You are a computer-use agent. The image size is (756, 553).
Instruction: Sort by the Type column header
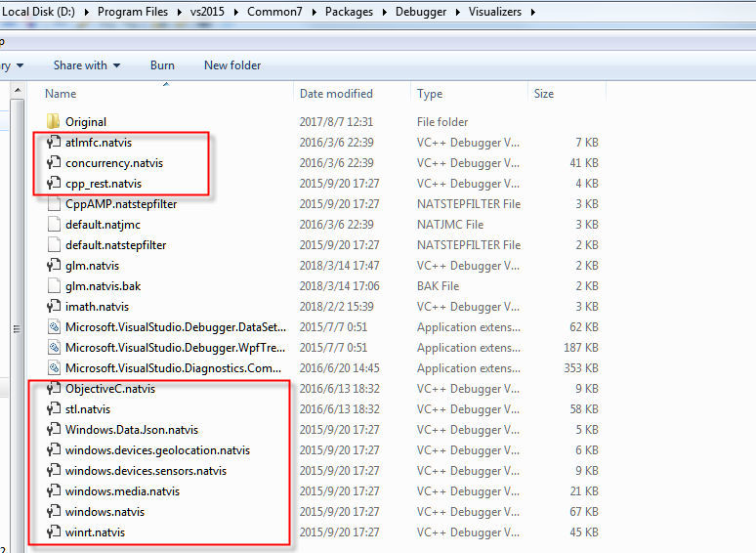click(x=430, y=94)
